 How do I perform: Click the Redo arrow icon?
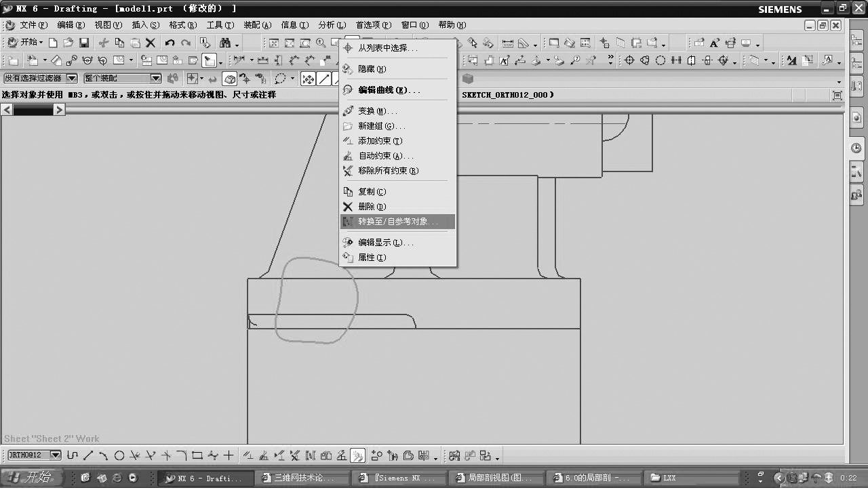tap(185, 43)
